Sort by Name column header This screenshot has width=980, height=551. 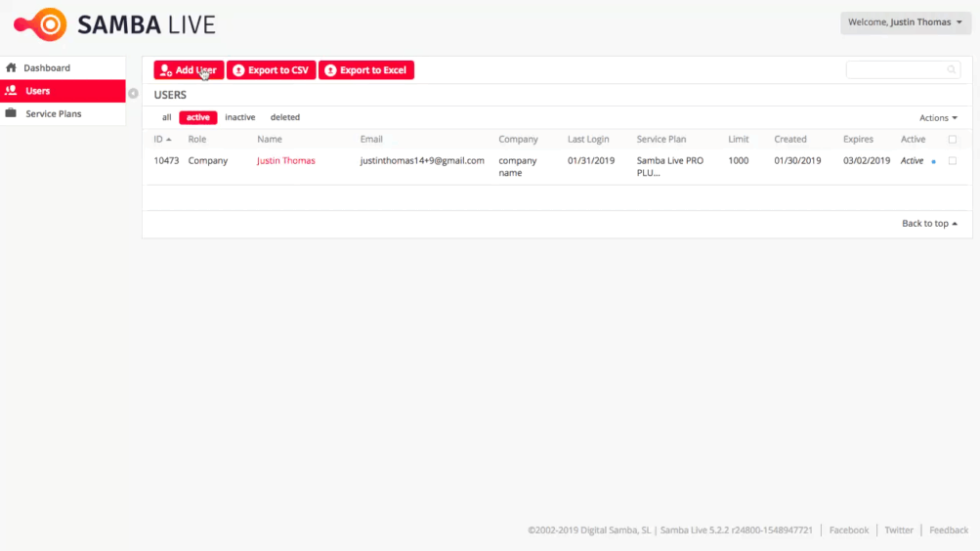tap(270, 140)
